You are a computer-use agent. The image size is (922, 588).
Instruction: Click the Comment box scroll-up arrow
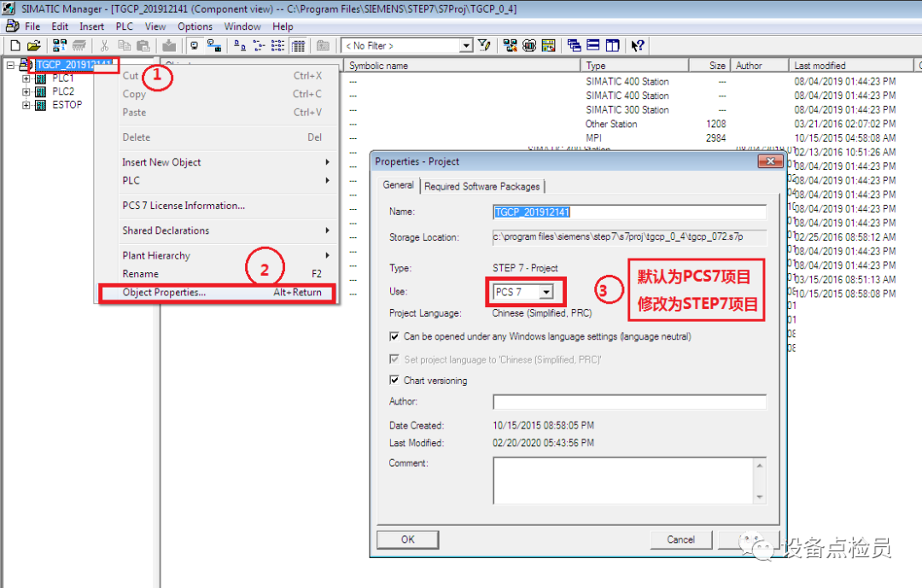(x=759, y=465)
